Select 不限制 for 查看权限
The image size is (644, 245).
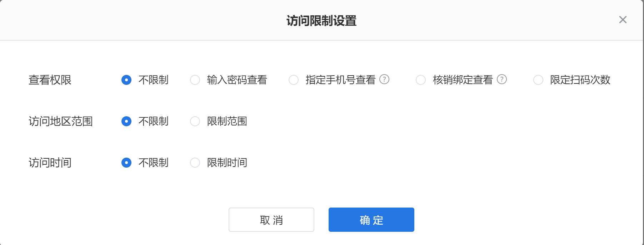(126, 80)
